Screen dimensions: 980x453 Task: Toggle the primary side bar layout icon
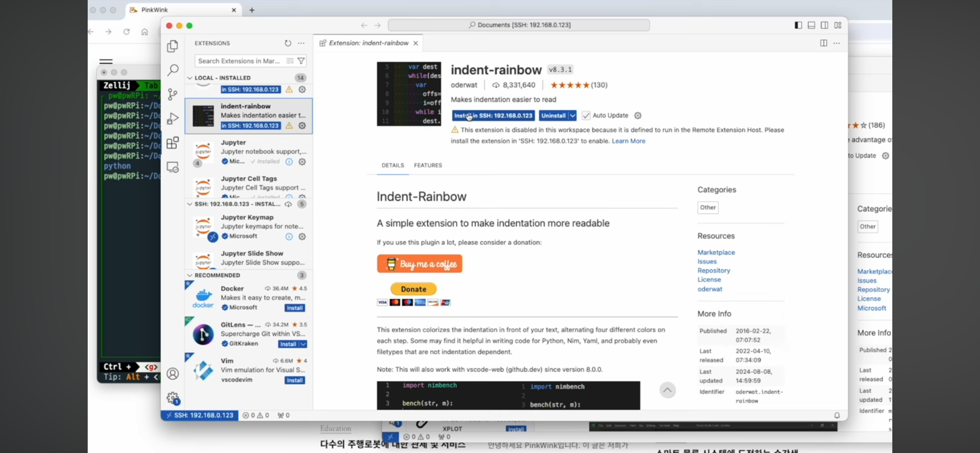tap(798, 25)
